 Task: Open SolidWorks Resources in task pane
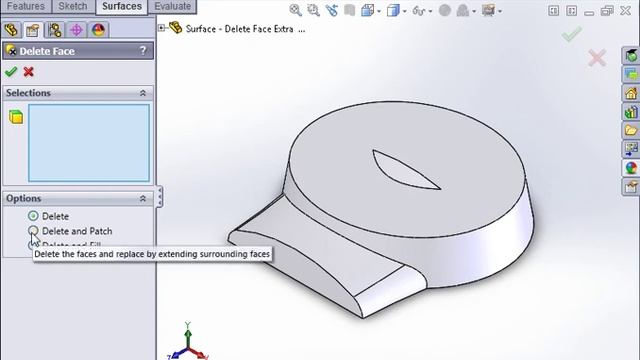click(631, 55)
